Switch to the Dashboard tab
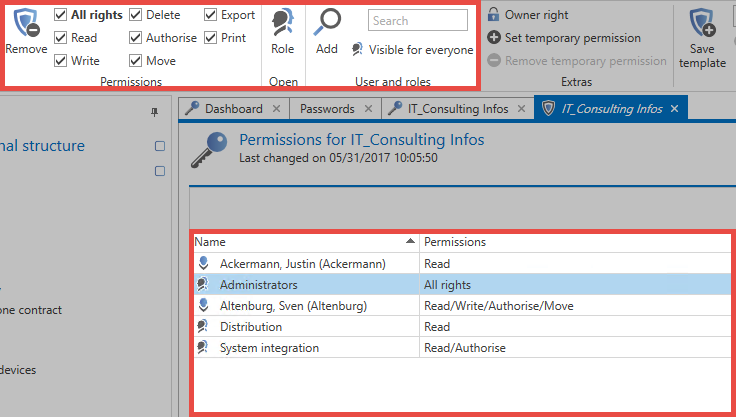This screenshot has height=417, width=736. tap(234, 108)
